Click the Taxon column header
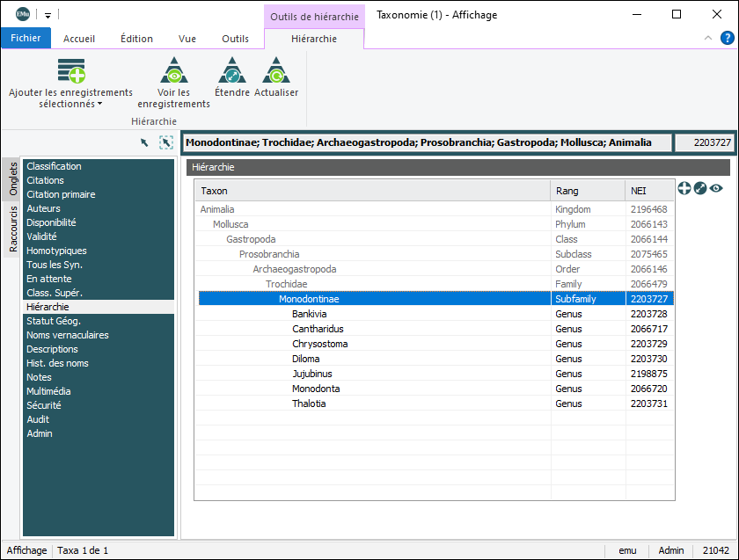The width and height of the screenshot is (739, 560). coord(214,191)
